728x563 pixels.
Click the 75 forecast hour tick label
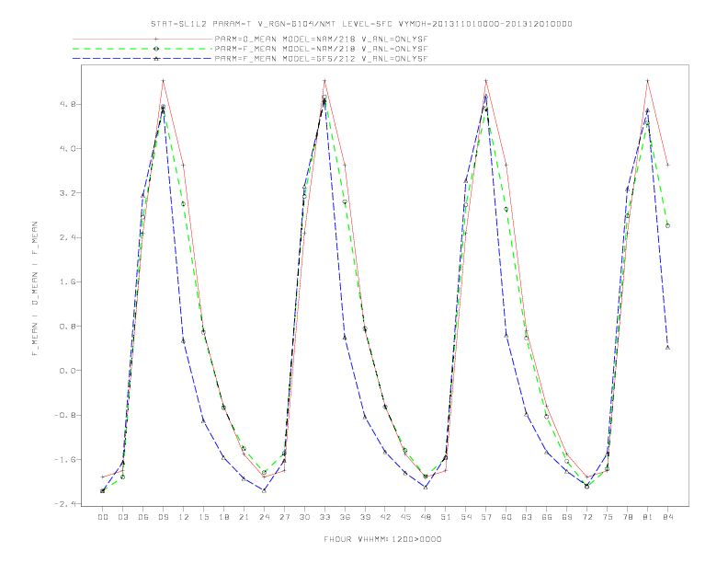click(x=608, y=517)
